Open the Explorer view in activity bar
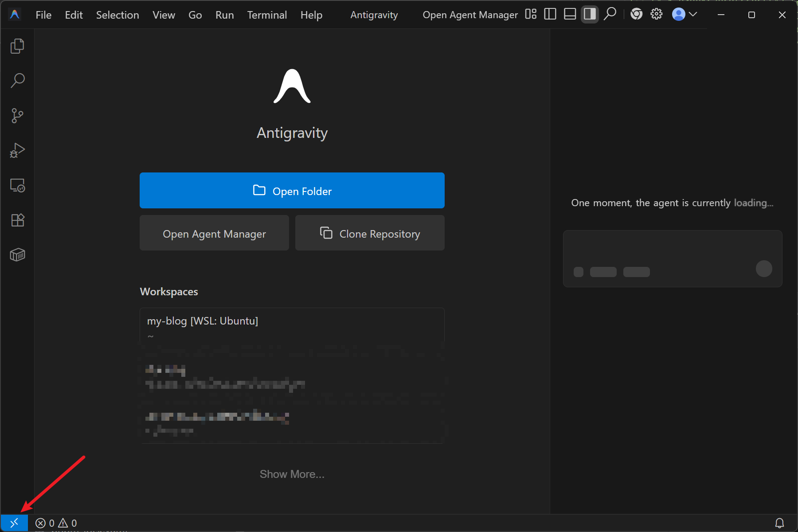 click(17, 46)
